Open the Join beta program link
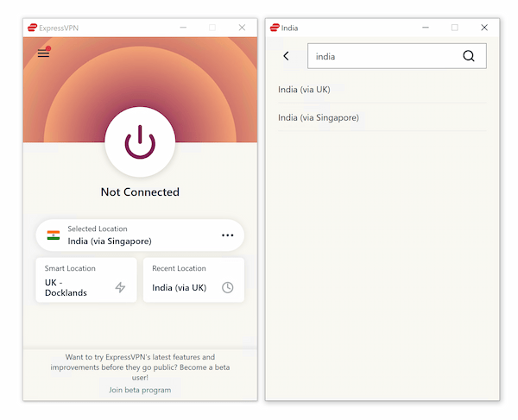This screenshot has height=420, width=518. pyautogui.click(x=140, y=390)
